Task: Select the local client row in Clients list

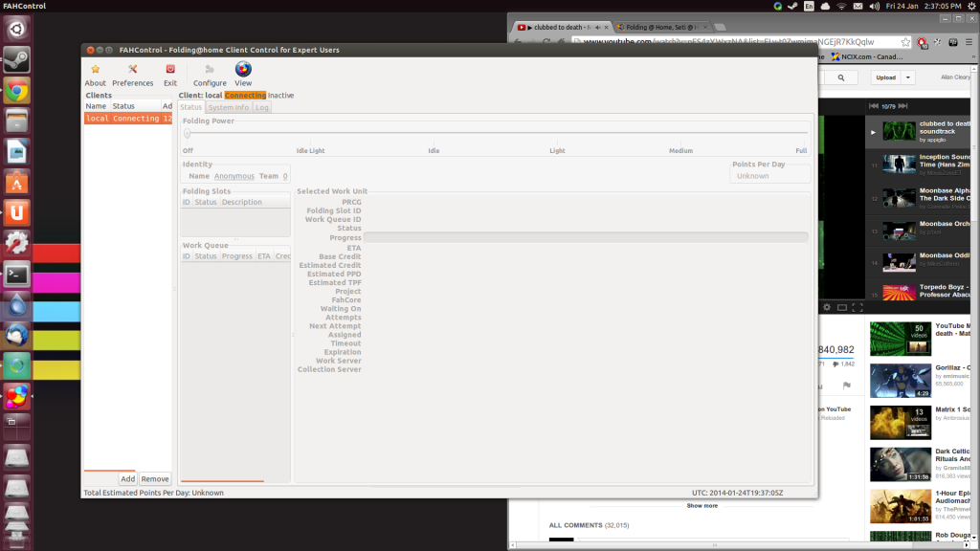Action: [128, 118]
